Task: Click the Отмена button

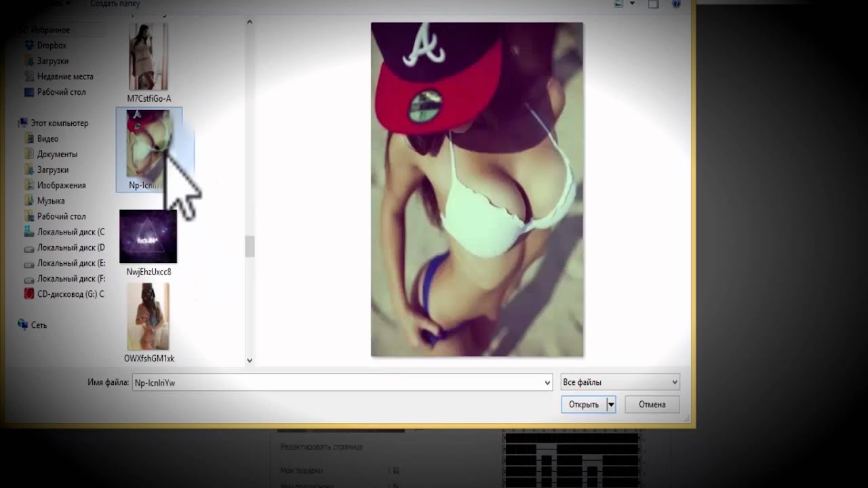Action: pos(652,405)
